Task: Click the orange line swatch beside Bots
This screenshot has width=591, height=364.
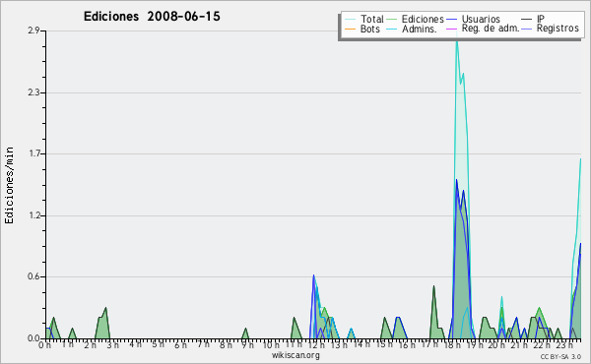Action: click(350, 29)
